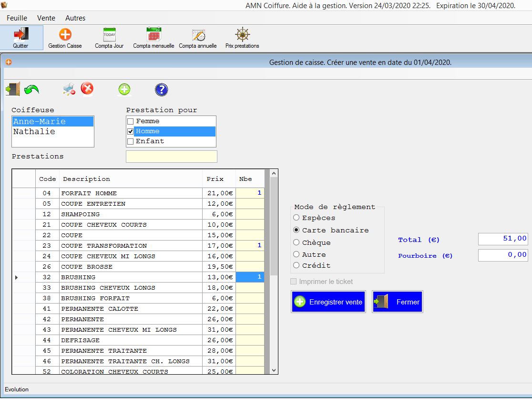Open the Autres menu

75,18
